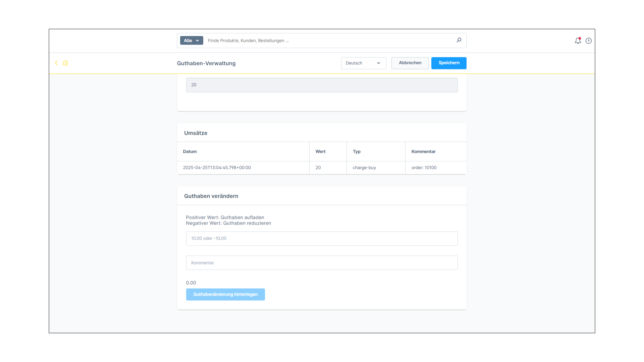Click Guthabenänderung hinterlegen button
This screenshot has width=644, height=362.
tap(225, 294)
